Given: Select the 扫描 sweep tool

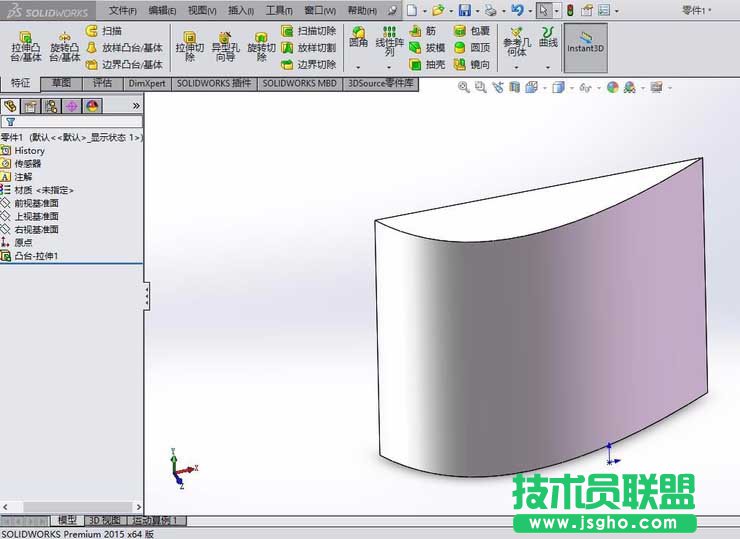Looking at the screenshot, I should pos(104,31).
